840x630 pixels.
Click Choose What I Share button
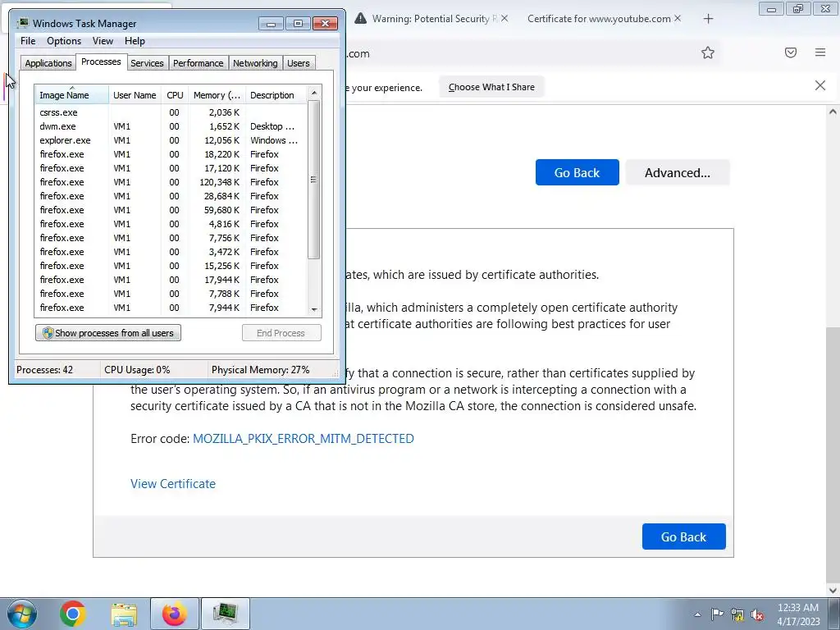[491, 87]
